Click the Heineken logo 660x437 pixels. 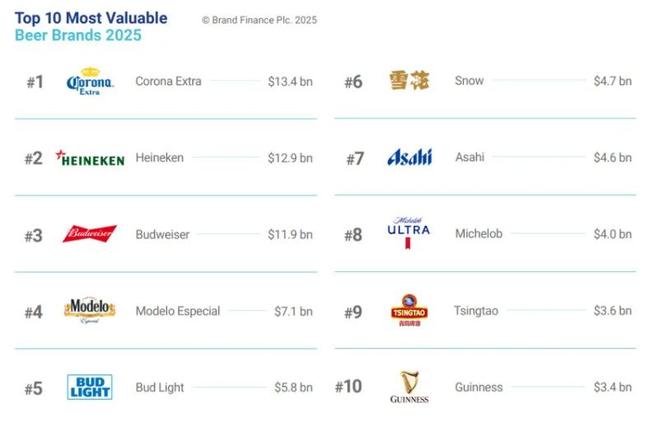coord(90,159)
